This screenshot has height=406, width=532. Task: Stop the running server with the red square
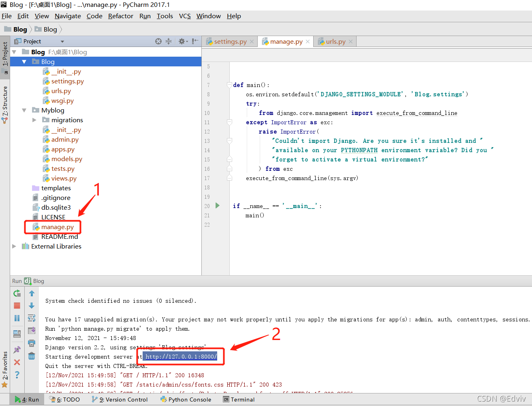(x=17, y=306)
